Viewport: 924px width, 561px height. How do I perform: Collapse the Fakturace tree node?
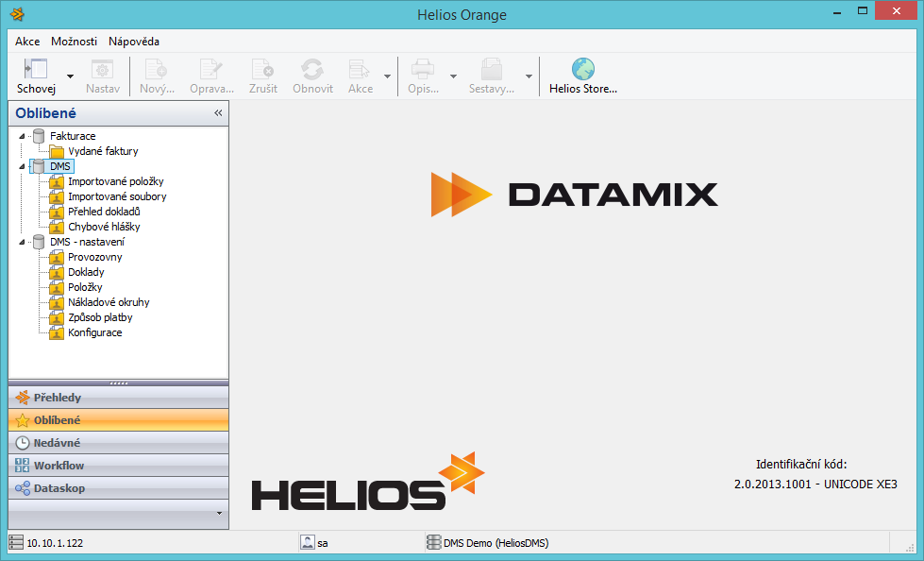pos(23,137)
